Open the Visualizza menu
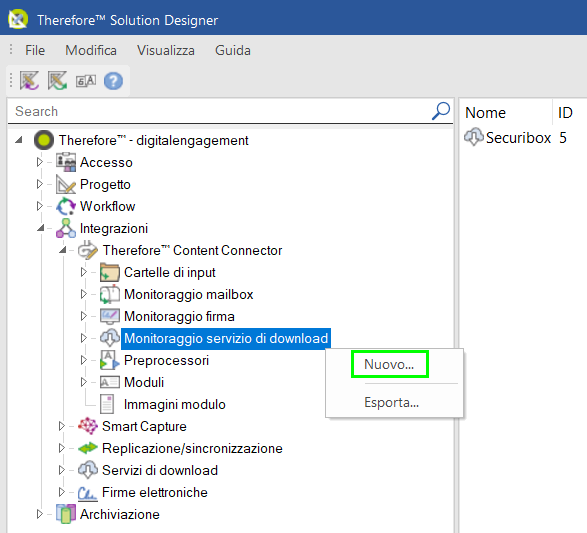The width and height of the screenshot is (587, 533). [x=166, y=50]
